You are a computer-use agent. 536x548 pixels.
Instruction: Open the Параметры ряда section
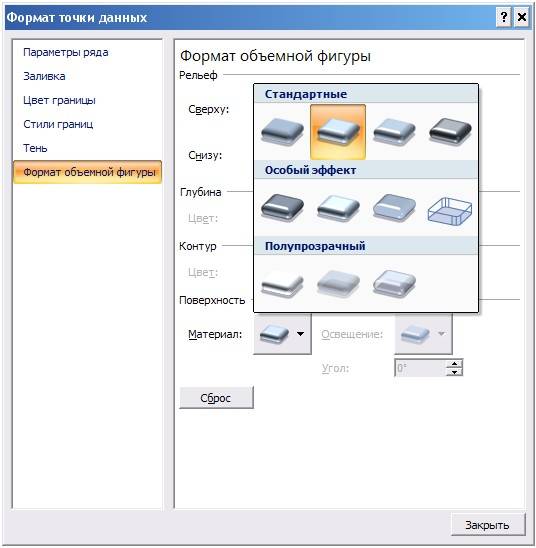point(66,52)
